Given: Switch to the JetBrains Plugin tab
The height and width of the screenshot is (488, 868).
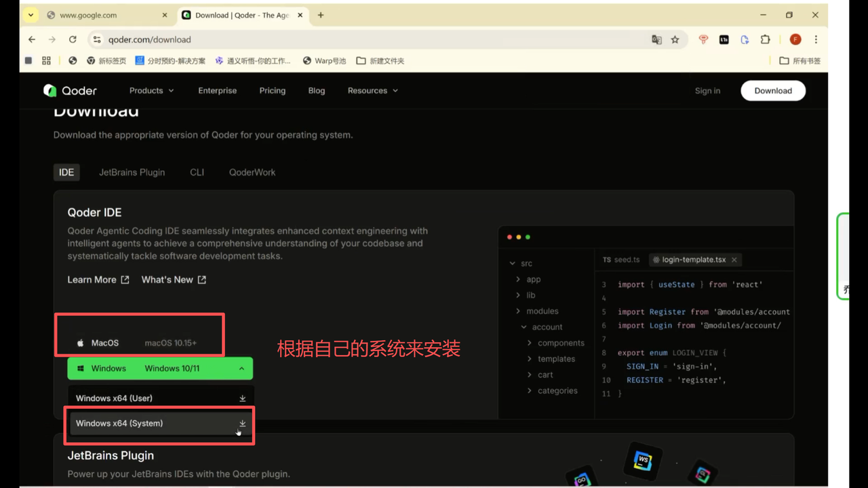Looking at the screenshot, I should point(132,172).
